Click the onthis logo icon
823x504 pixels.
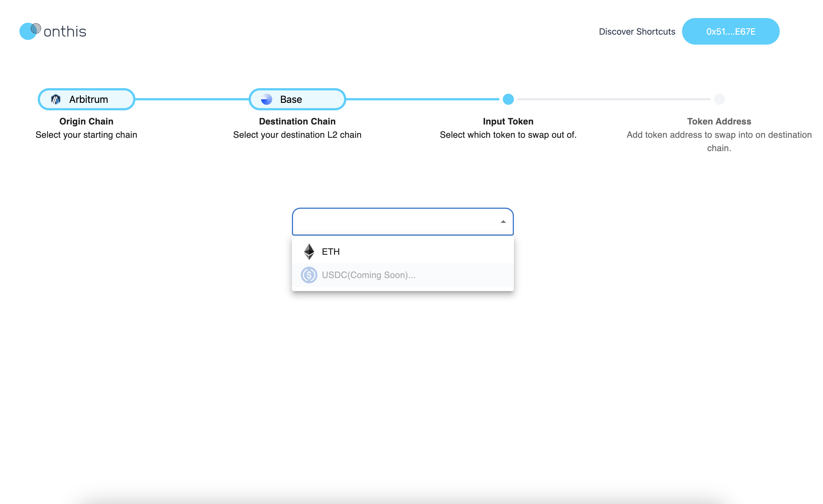pyautogui.click(x=30, y=31)
